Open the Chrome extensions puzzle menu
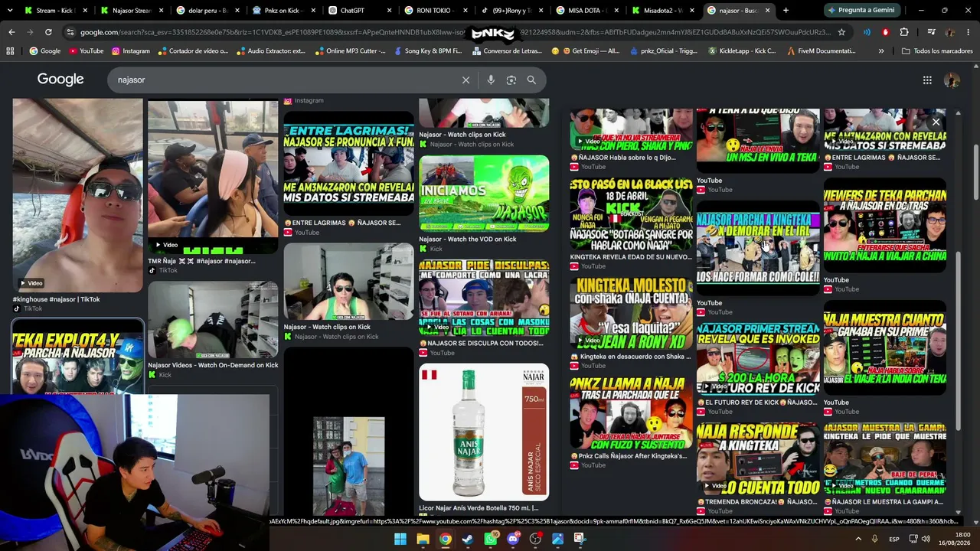 pyautogui.click(x=904, y=32)
